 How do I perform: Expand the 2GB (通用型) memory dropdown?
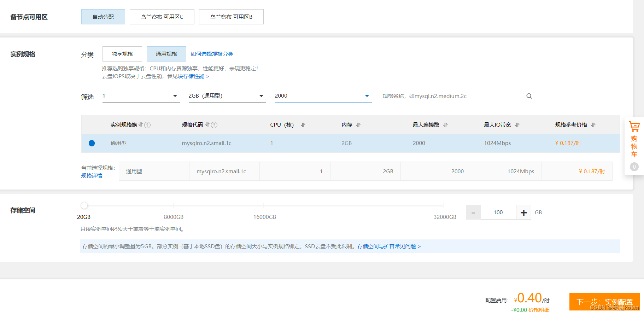pos(227,96)
